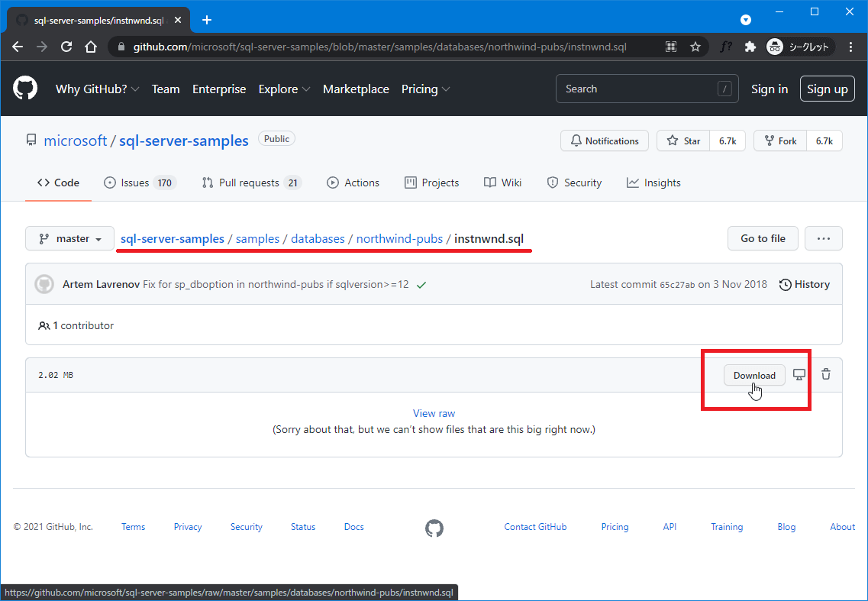Expand the Why GitHub? menu

[x=97, y=89]
